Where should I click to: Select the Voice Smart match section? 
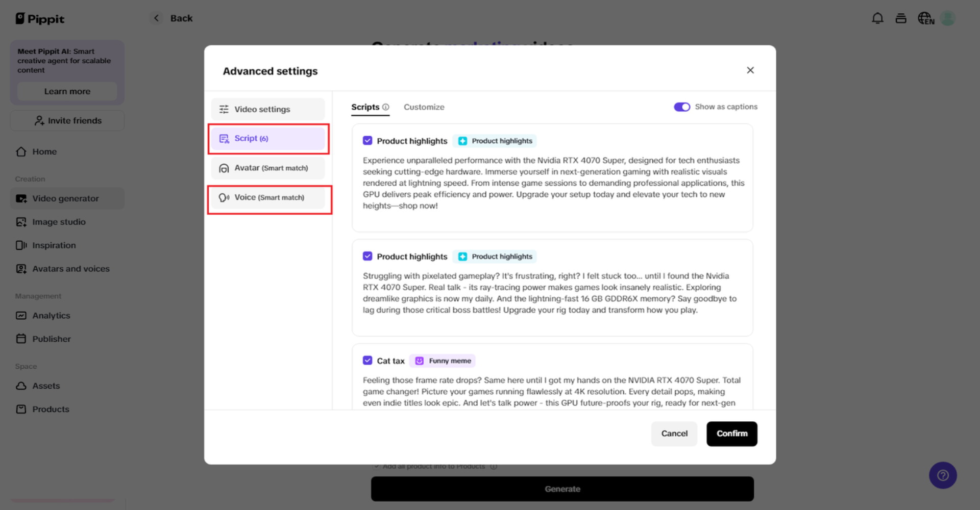click(x=268, y=197)
